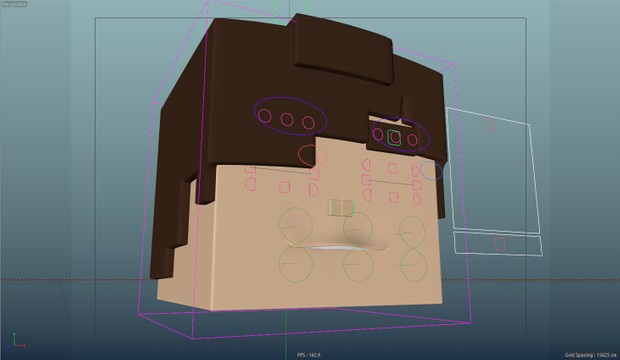Select the blue ellipse control near the right temple
The height and width of the screenshot is (360, 620).
pyautogui.click(x=431, y=171)
